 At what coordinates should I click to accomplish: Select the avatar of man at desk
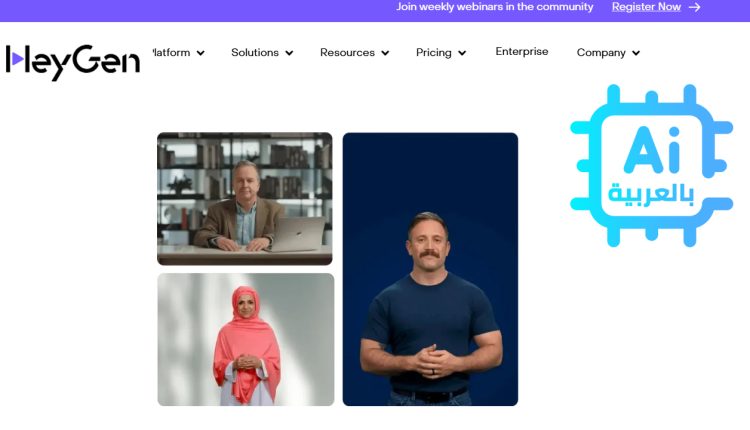tap(244, 198)
